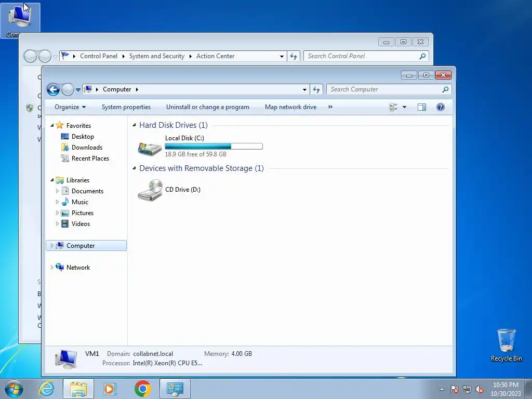Launch Internet Explorer from taskbar
The height and width of the screenshot is (399, 532).
pos(46,389)
